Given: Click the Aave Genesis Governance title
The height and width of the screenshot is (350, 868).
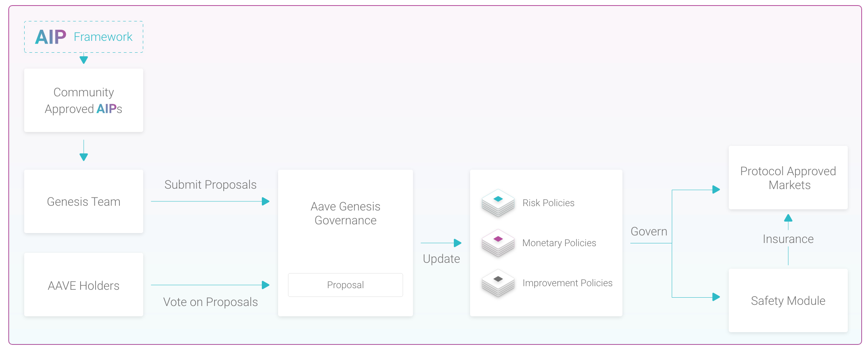Looking at the screenshot, I should point(346,213).
